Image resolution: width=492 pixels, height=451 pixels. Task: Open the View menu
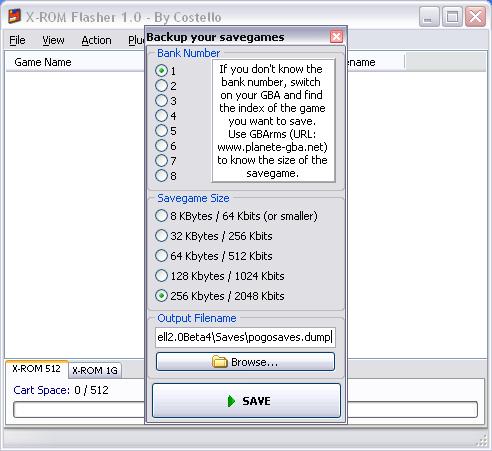53,40
